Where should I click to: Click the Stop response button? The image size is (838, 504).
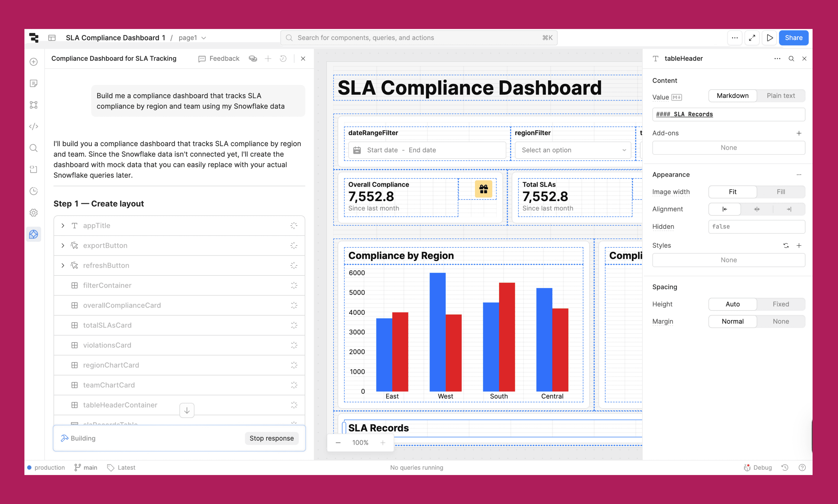271,438
